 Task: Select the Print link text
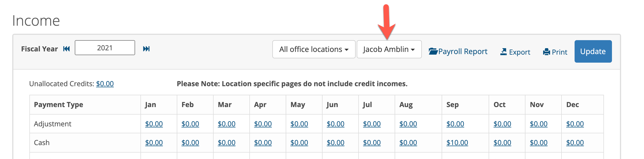click(x=559, y=52)
